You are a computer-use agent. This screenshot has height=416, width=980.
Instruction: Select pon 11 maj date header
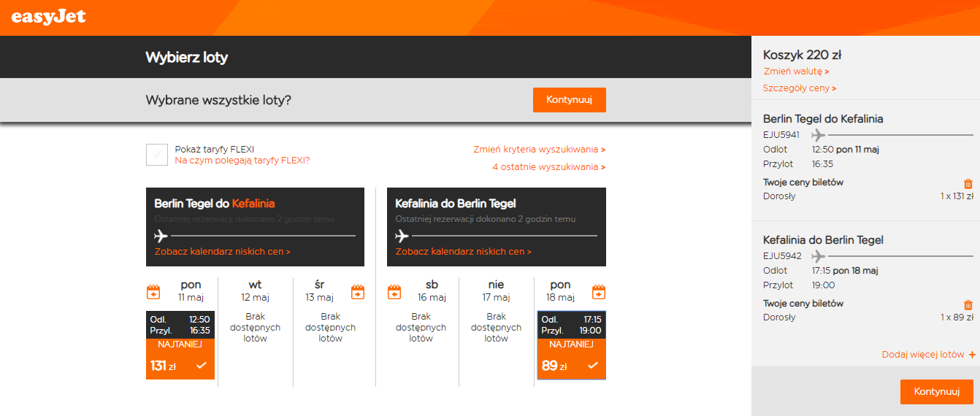(x=191, y=290)
